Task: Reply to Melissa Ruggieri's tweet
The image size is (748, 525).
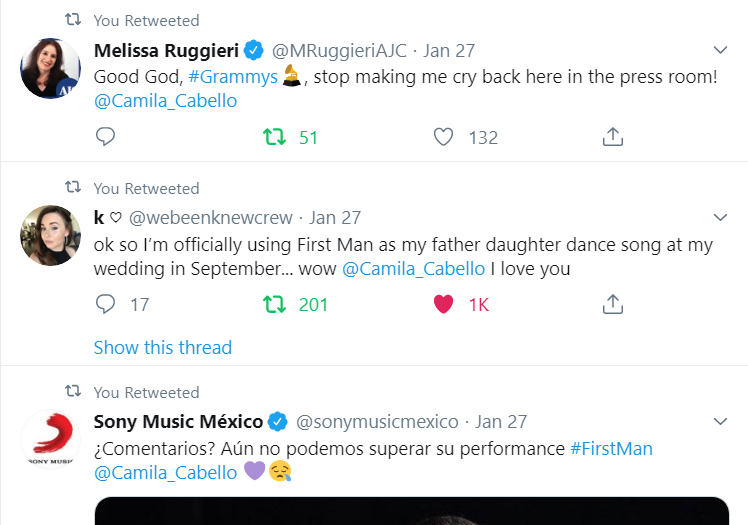Action: tap(105, 137)
